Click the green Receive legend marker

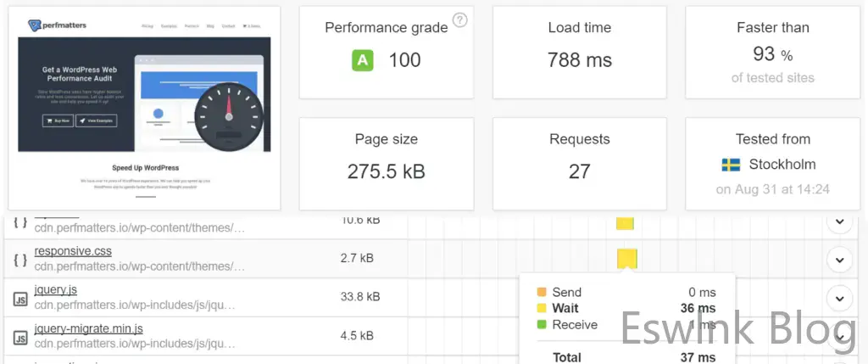[542, 325]
